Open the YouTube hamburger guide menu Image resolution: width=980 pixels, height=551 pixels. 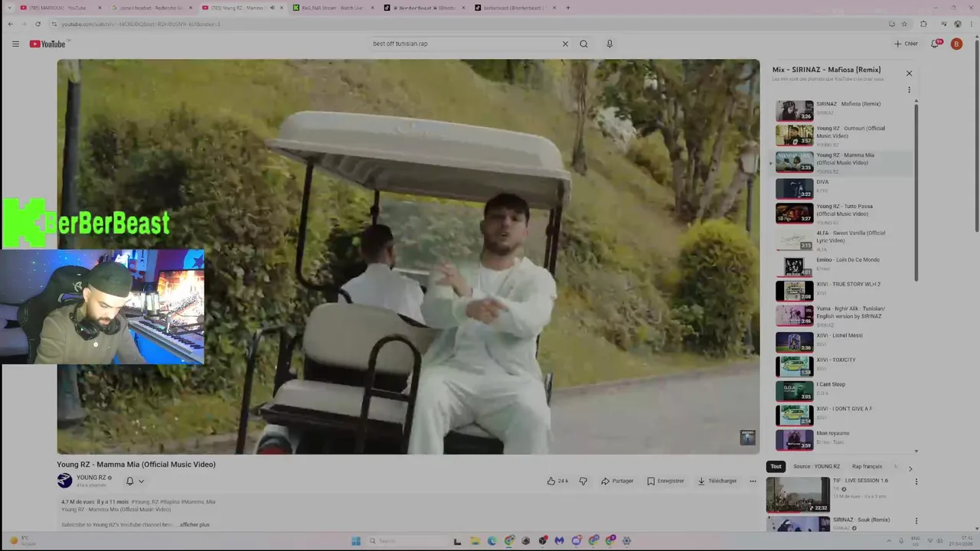point(15,44)
